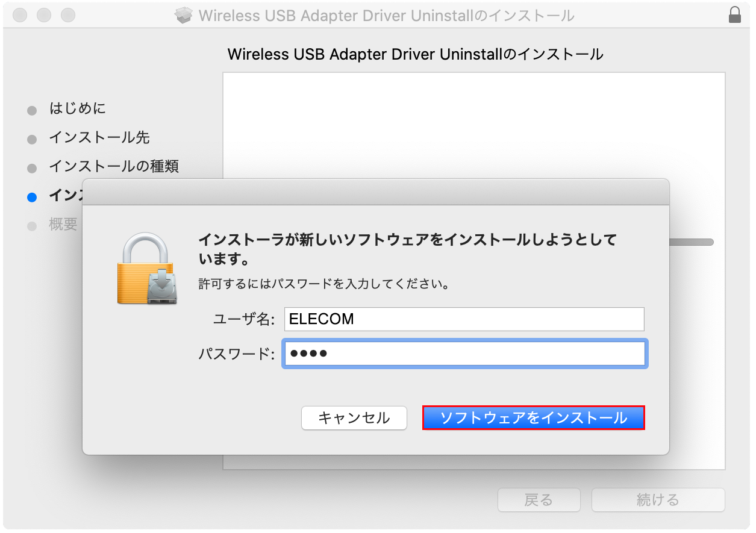The width and height of the screenshot is (756, 533).
Task: Click the package icon beside window title
Action: coord(183,15)
